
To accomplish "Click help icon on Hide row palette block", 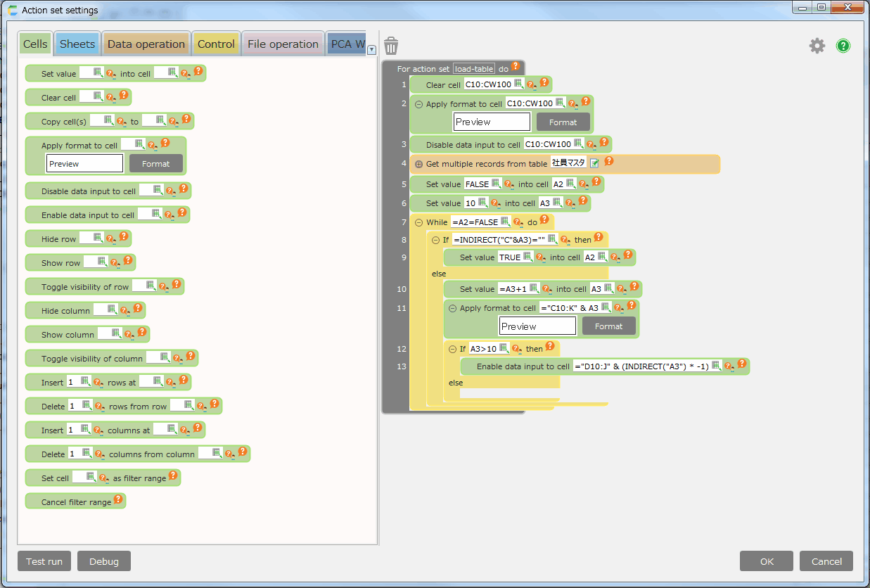I will [x=123, y=237].
